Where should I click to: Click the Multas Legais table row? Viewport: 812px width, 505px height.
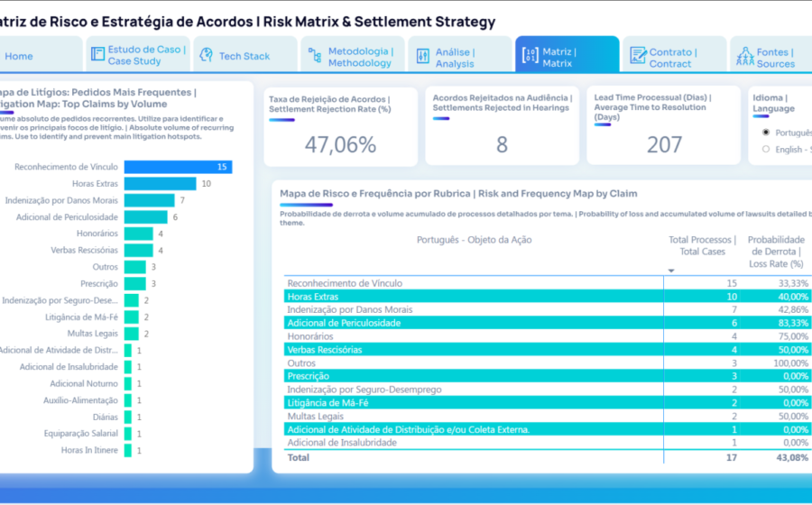548,416
